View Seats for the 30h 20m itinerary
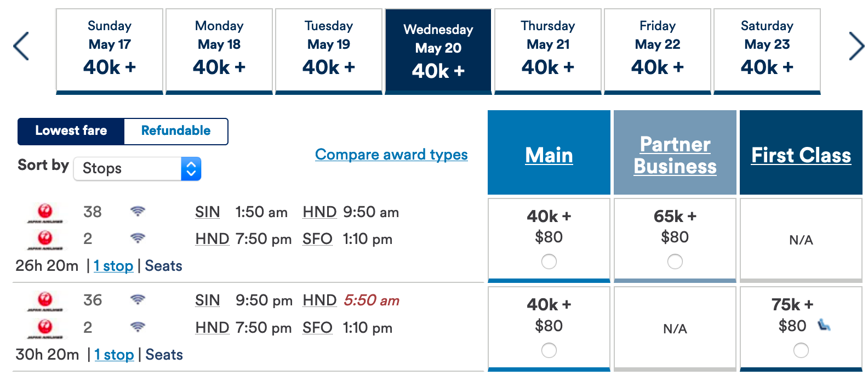 click(164, 355)
